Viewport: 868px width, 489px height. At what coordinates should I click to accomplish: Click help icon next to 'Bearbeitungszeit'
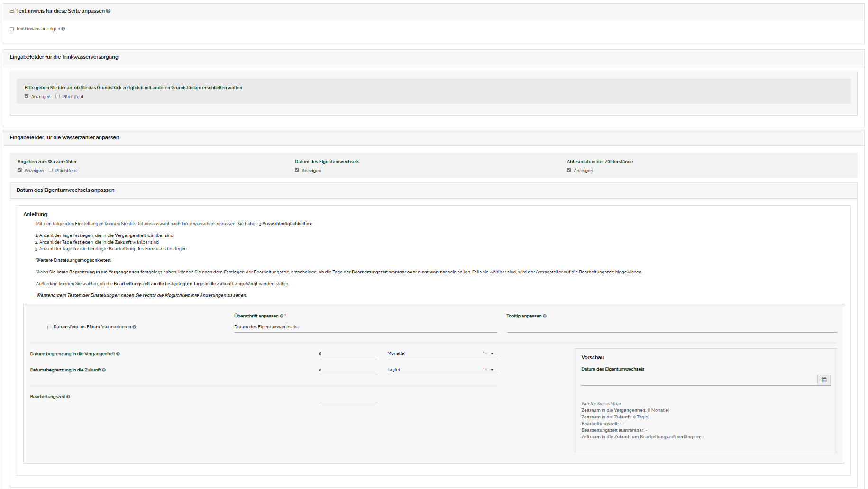pos(68,397)
